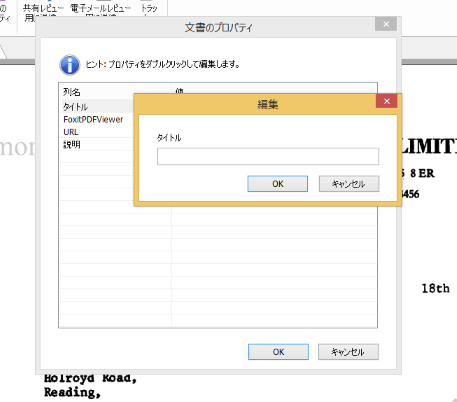Select the タイトル row in property list
457x402 pixels.
97,107
